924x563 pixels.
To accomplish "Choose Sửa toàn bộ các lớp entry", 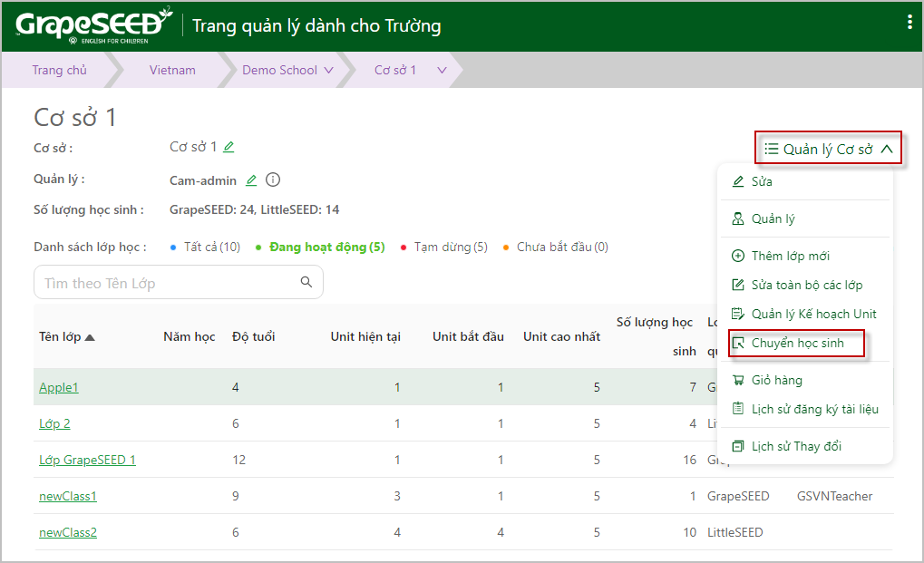I will [805, 285].
